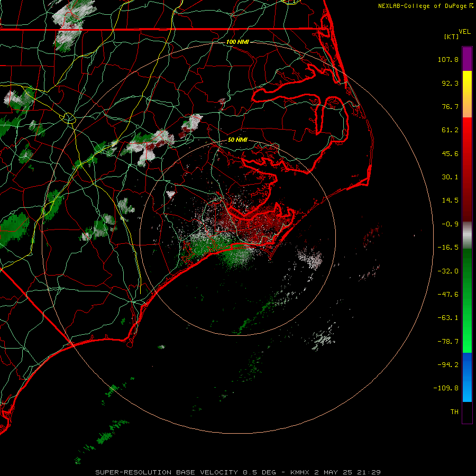476x476 pixels.
Task: Click the 45.6 legend value
Action: coord(450,153)
